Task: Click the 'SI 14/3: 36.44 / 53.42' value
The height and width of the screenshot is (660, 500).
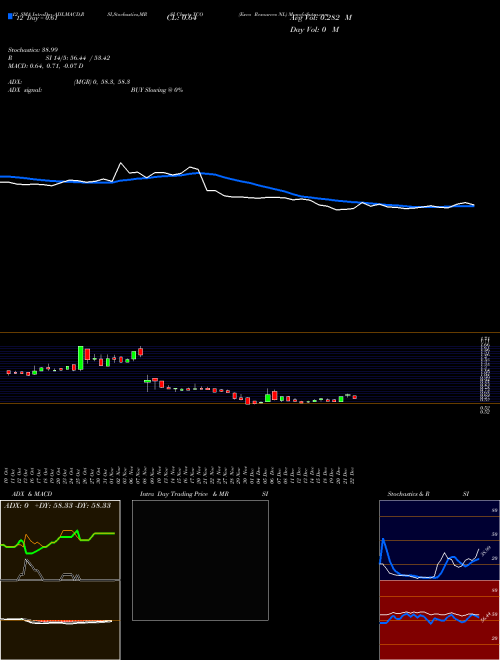Action: click(78, 58)
